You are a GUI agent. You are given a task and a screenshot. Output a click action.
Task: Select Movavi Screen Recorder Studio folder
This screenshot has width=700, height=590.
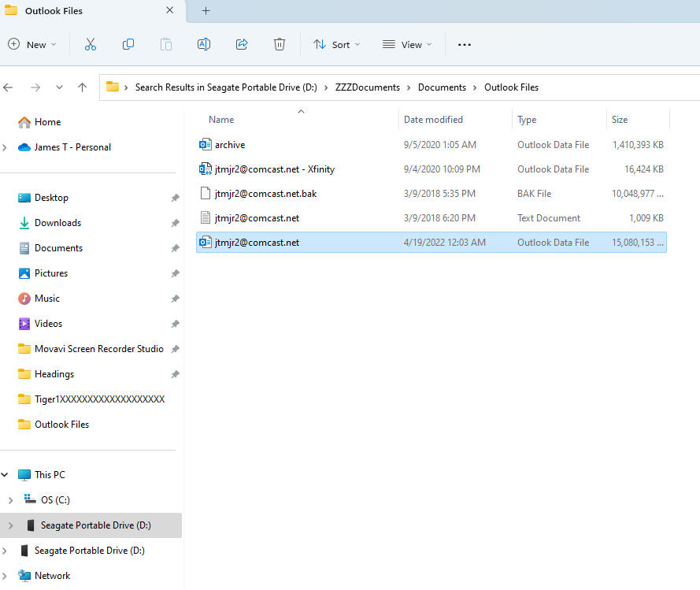point(98,349)
